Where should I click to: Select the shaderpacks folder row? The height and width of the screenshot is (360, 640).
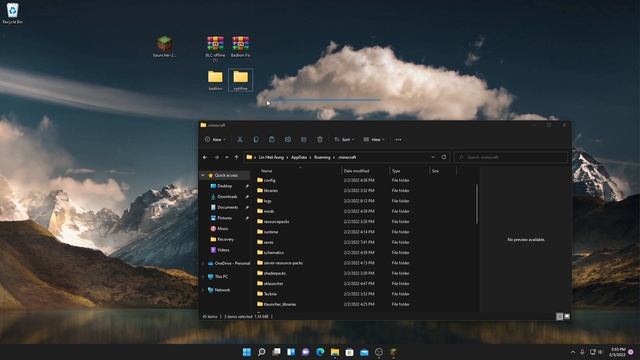[365, 273]
